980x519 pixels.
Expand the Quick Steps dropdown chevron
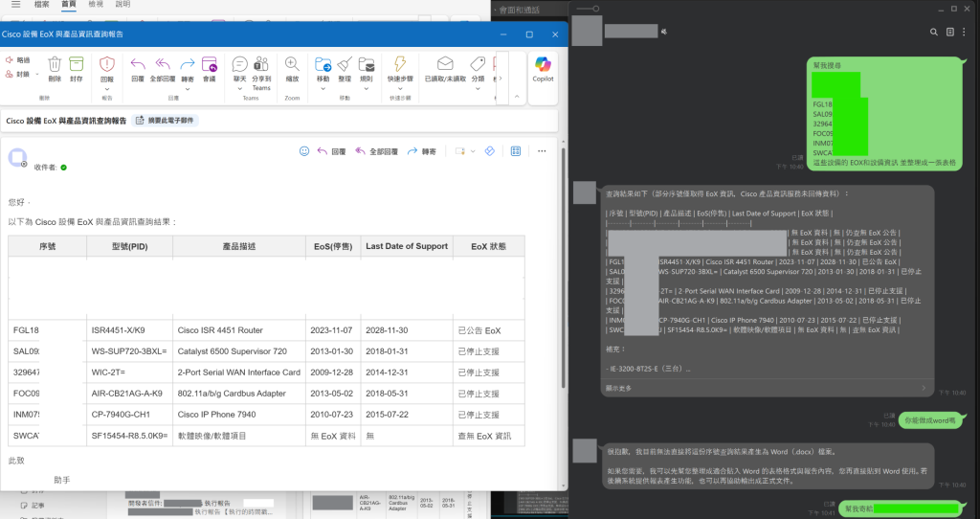click(400, 89)
